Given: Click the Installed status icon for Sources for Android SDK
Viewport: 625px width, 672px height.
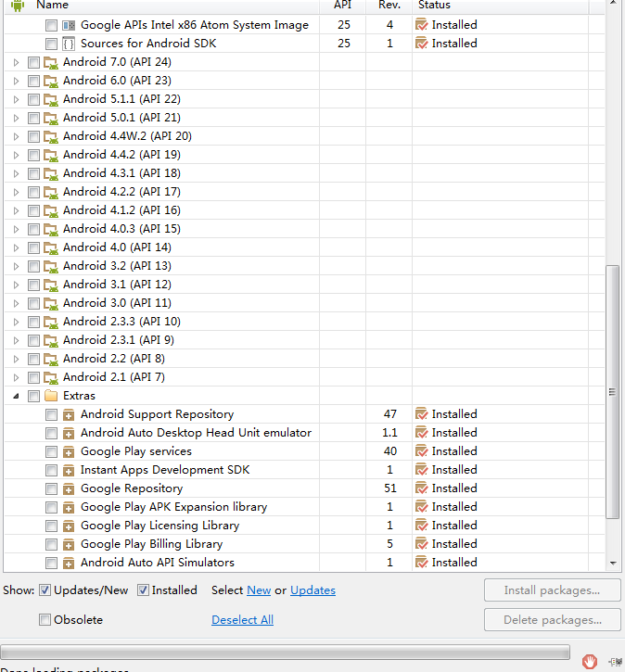Looking at the screenshot, I should [x=421, y=44].
